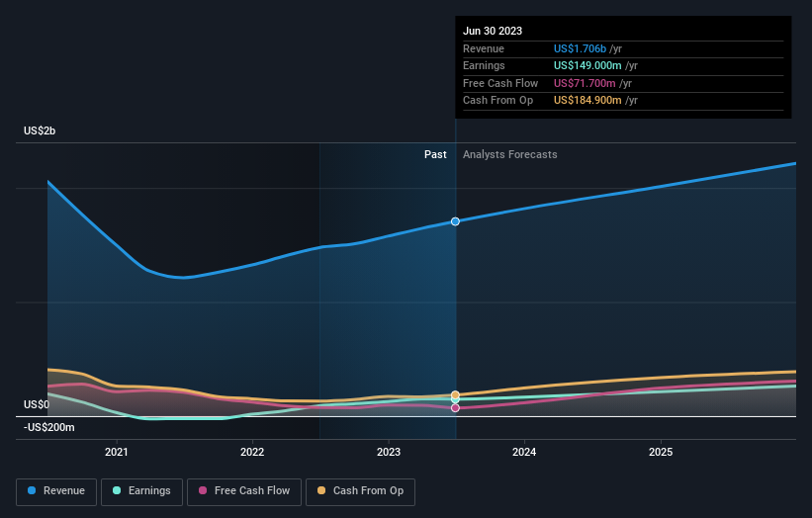Click the Free Cash Flow row label in tooltip
The image size is (812, 518).
point(500,83)
